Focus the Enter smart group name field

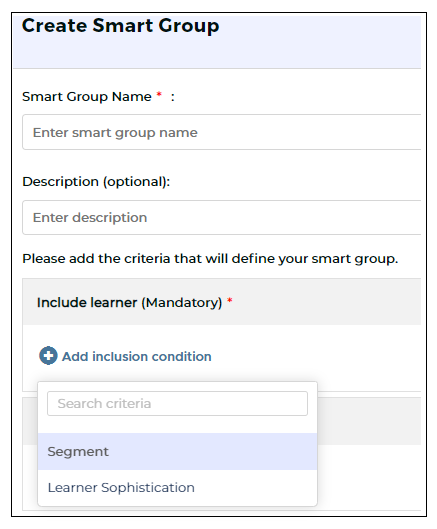(x=222, y=132)
